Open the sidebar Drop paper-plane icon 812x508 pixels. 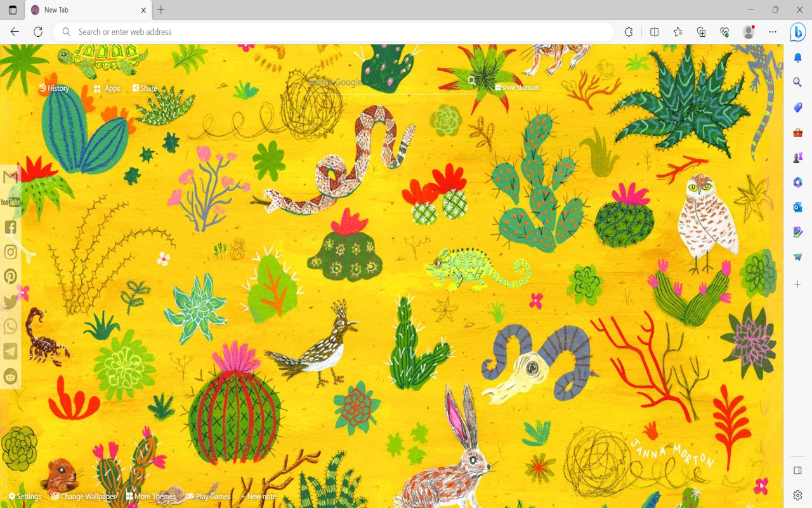click(x=798, y=257)
